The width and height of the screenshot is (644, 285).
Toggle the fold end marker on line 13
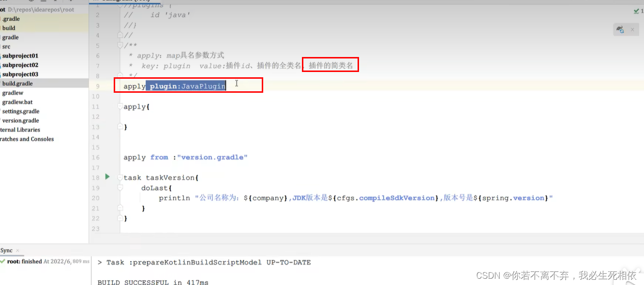click(120, 127)
